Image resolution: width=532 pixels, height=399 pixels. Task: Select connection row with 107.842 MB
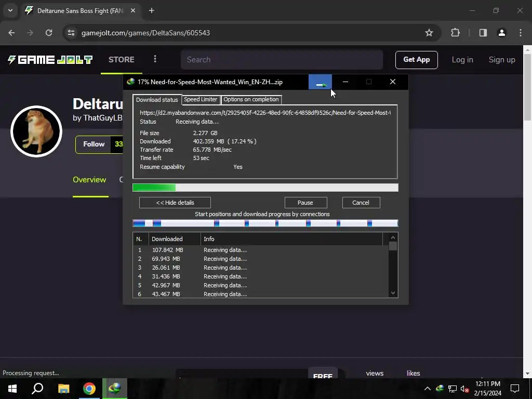coord(261,250)
